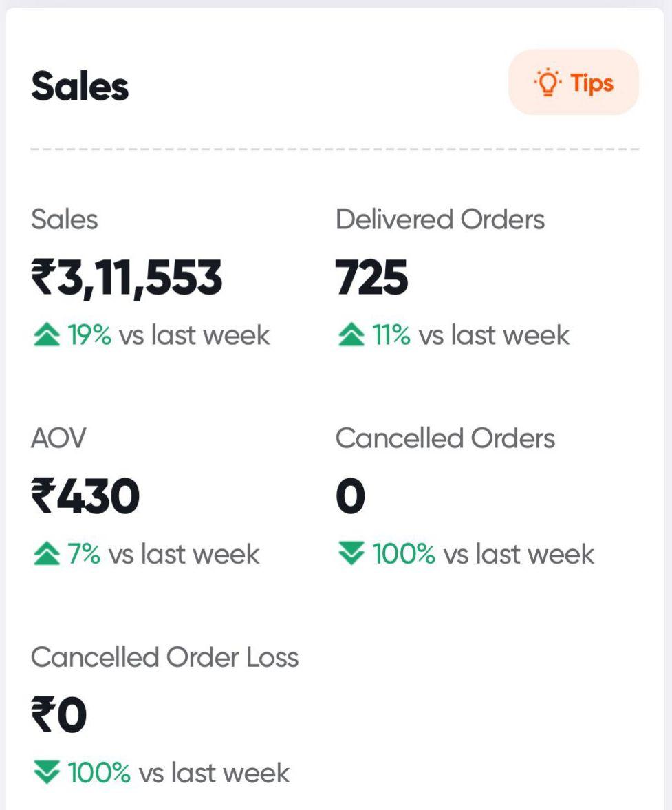
Task: Click the AOV label
Action: pos(58,438)
